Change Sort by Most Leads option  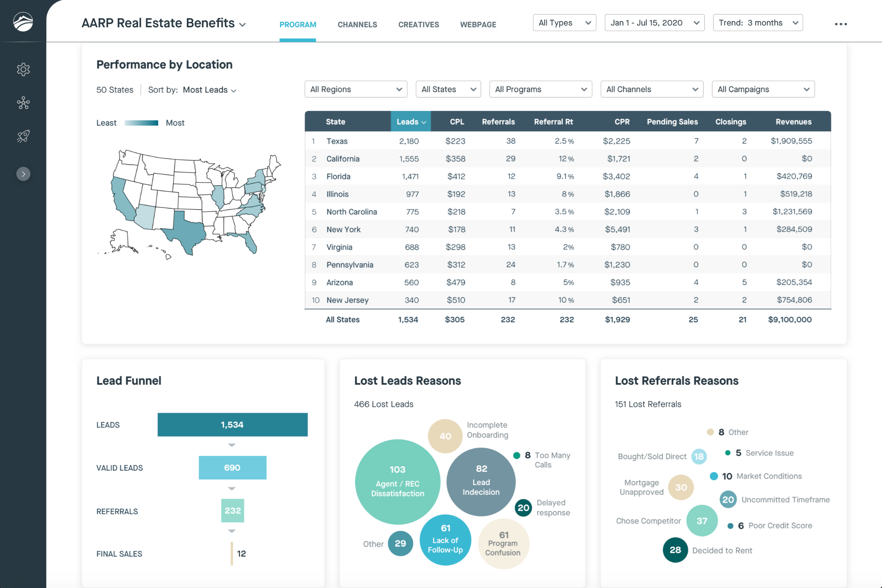pos(209,90)
